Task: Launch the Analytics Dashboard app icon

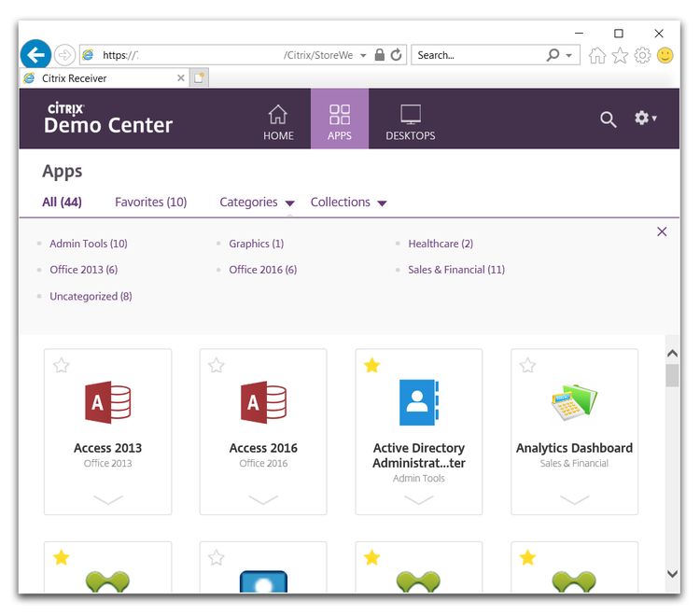Action: [x=575, y=402]
